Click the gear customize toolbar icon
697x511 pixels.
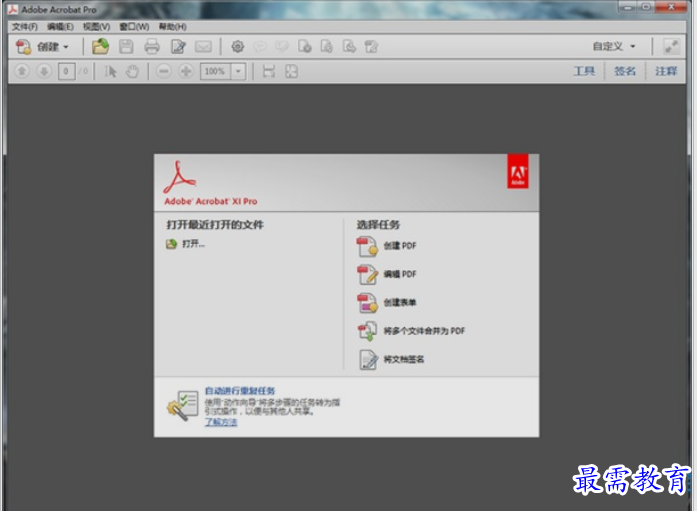click(238, 46)
